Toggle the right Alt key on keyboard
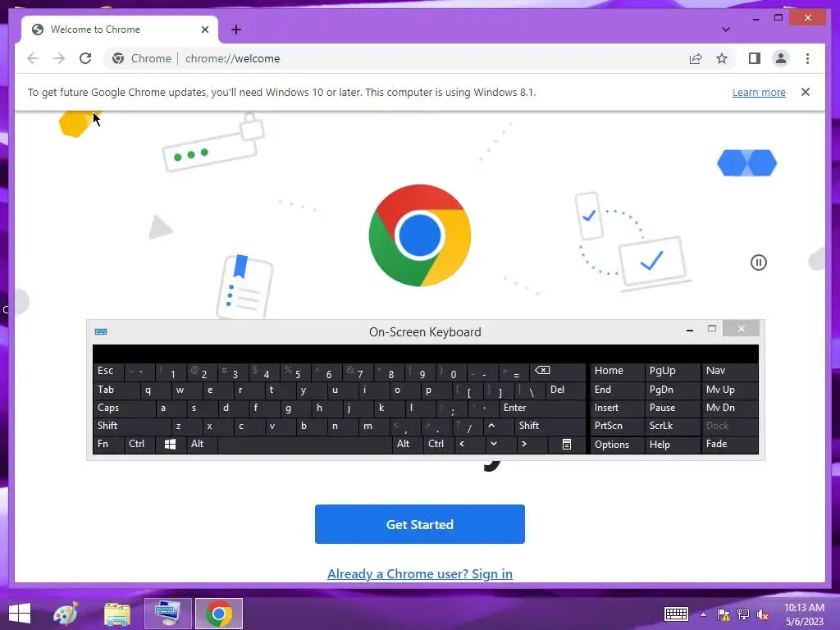This screenshot has height=630, width=840. coord(407,444)
